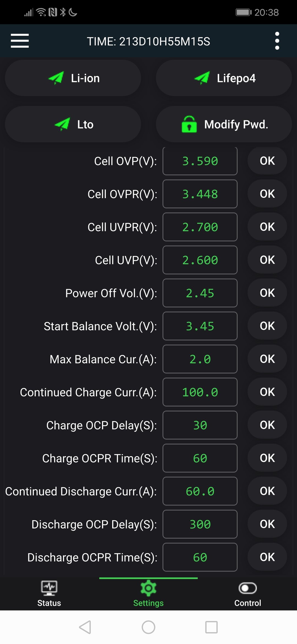This screenshot has height=644, width=297.
Task: Switch to the Status tab
Action: coord(49,594)
